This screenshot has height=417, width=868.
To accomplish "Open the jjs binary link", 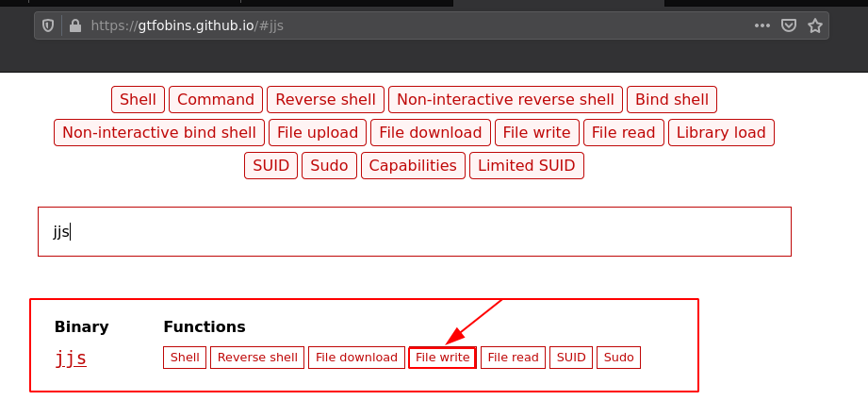I will pyautogui.click(x=71, y=359).
